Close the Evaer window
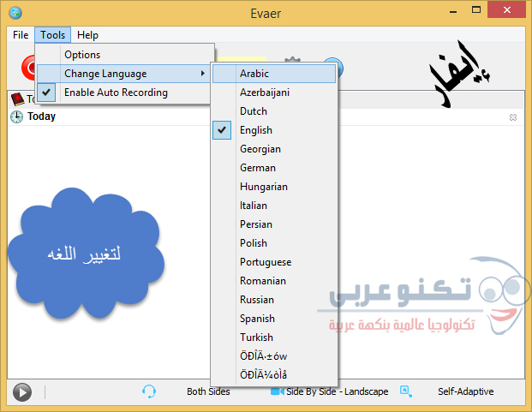This screenshot has height=412, width=532. coord(506,10)
